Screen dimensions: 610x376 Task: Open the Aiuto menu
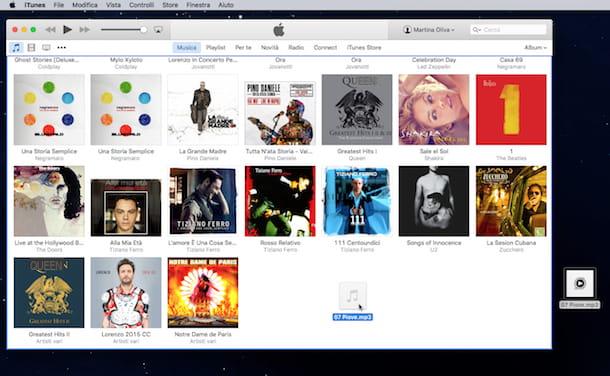point(226,5)
